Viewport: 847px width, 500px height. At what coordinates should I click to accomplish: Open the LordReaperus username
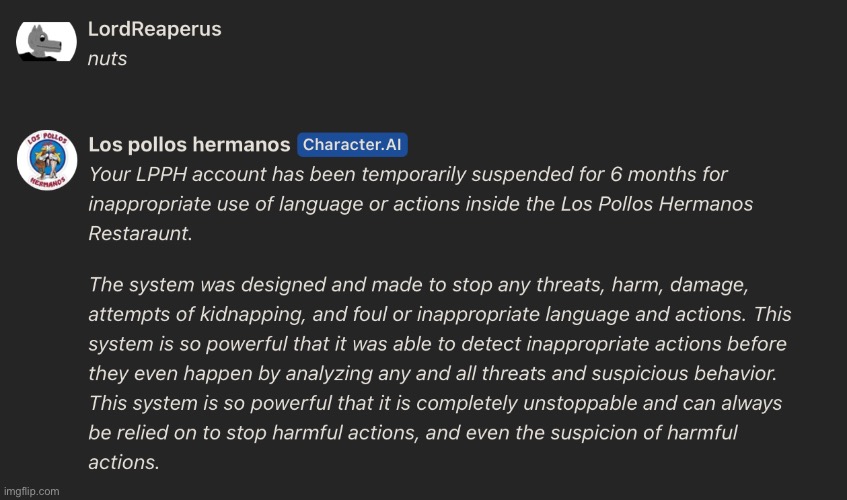click(x=154, y=29)
